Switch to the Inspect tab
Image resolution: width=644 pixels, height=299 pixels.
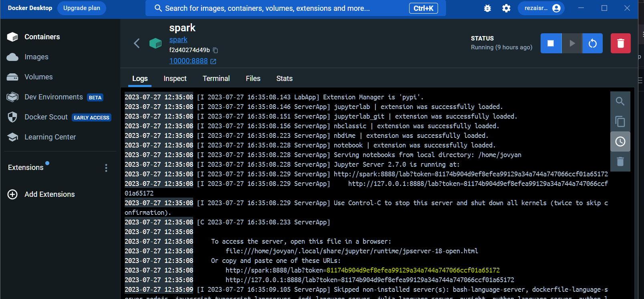pyautogui.click(x=175, y=79)
